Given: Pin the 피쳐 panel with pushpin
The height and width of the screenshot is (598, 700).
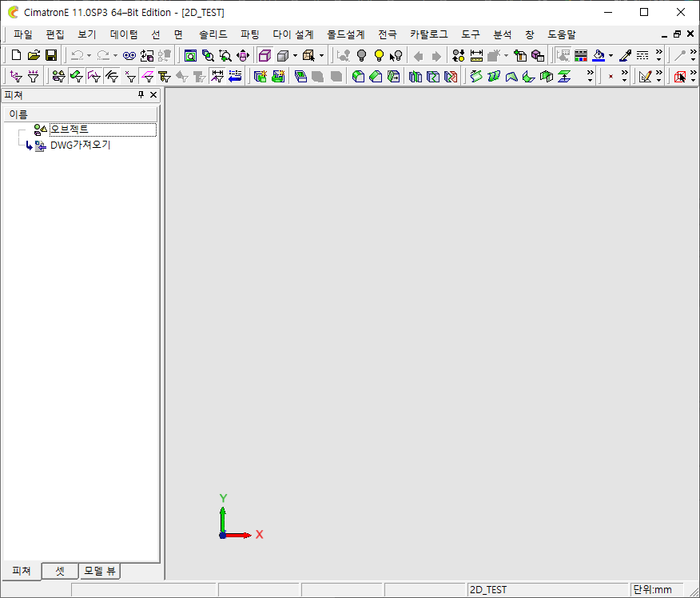Looking at the screenshot, I should coord(141,94).
